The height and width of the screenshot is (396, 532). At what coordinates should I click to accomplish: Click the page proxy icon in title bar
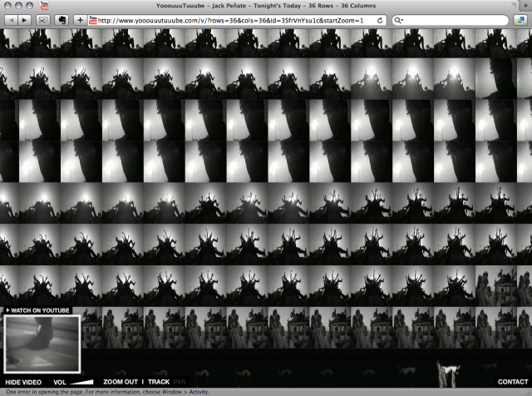click(x=44, y=6)
